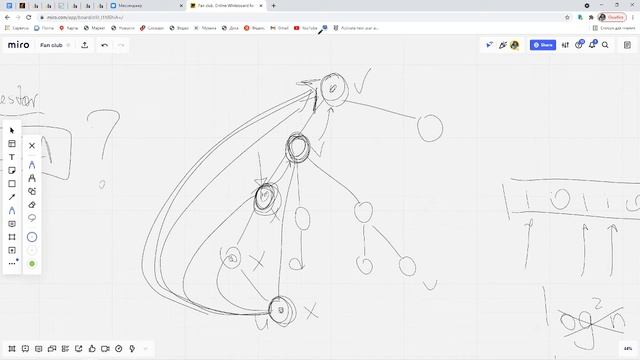Select the cursor tool in Miro's toolbar
The height and width of the screenshot is (360, 640).
[12, 130]
